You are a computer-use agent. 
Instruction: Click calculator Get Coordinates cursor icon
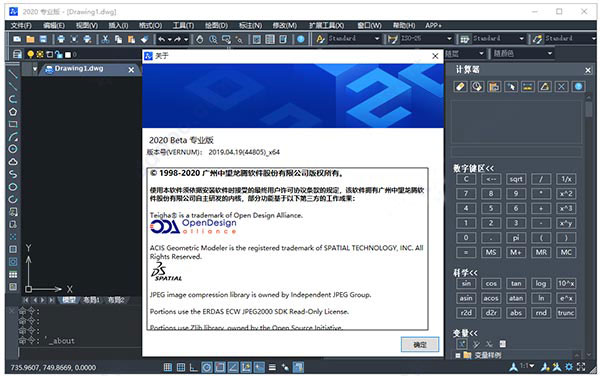tap(511, 86)
